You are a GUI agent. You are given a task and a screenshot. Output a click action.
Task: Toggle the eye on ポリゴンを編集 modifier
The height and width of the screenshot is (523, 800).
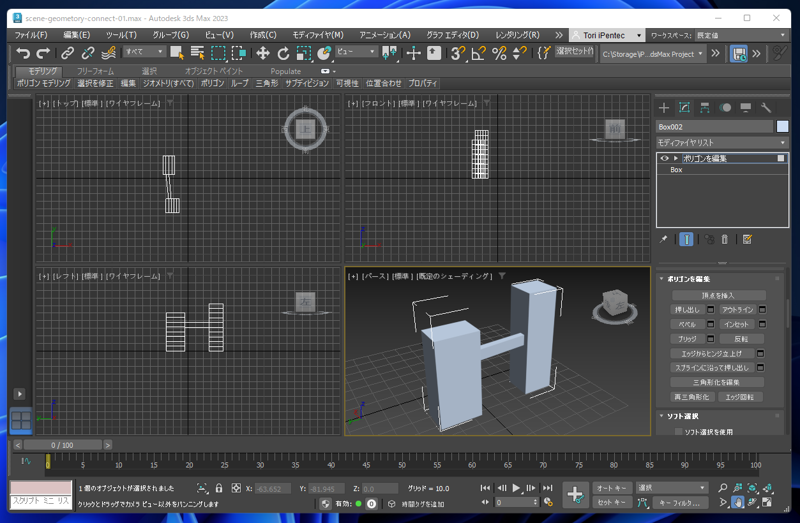pos(664,158)
